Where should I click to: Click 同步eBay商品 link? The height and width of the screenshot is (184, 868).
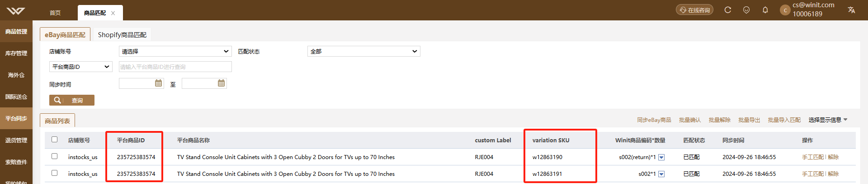click(x=654, y=120)
